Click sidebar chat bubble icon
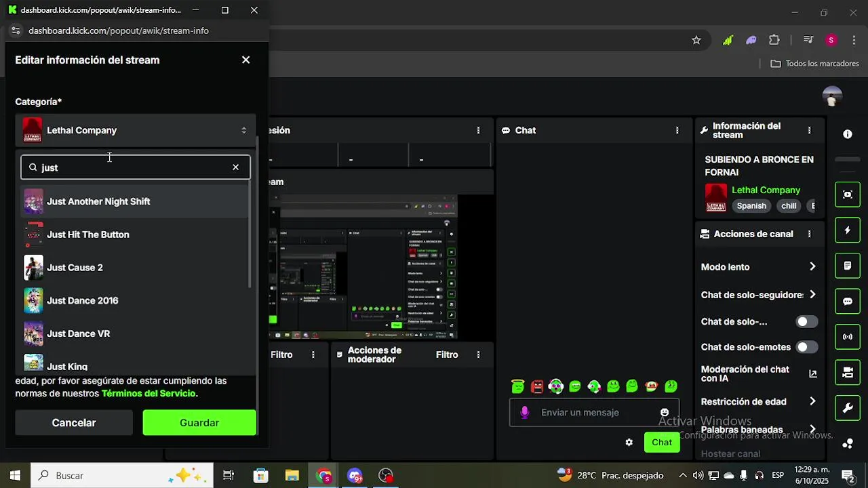 (848, 302)
